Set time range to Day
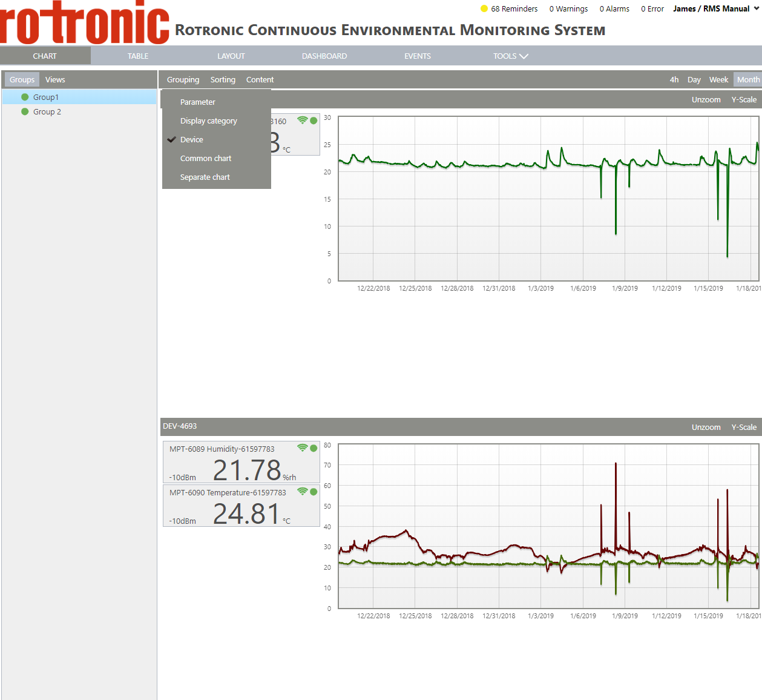762x700 pixels. click(694, 79)
